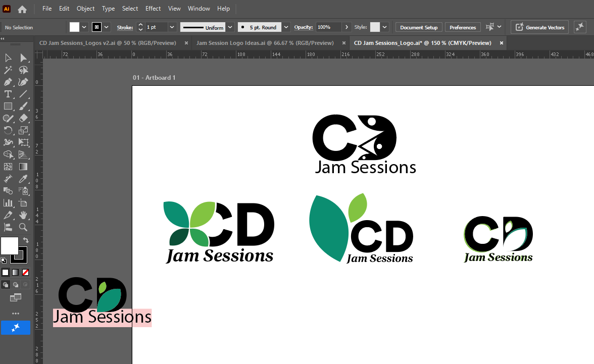Switch to Jam Session Logo Ideas.ai tab
Image resolution: width=594 pixels, height=364 pixels.
tap(265, 43)
